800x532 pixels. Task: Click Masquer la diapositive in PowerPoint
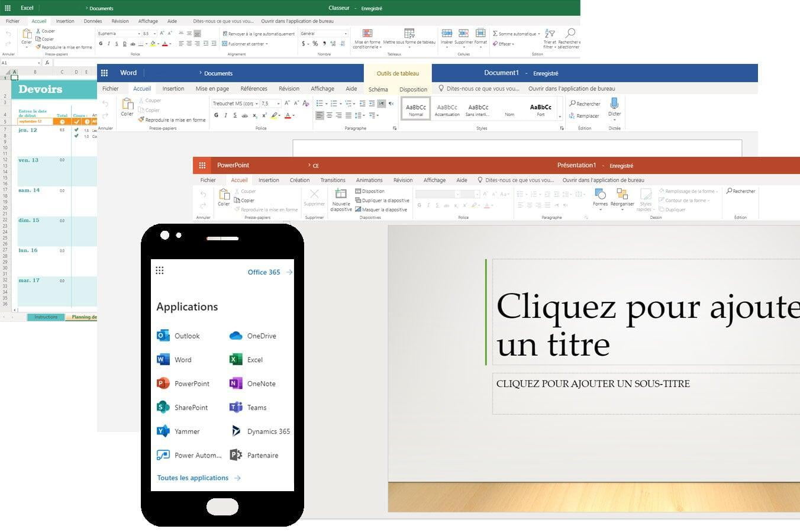pos(381,209)
